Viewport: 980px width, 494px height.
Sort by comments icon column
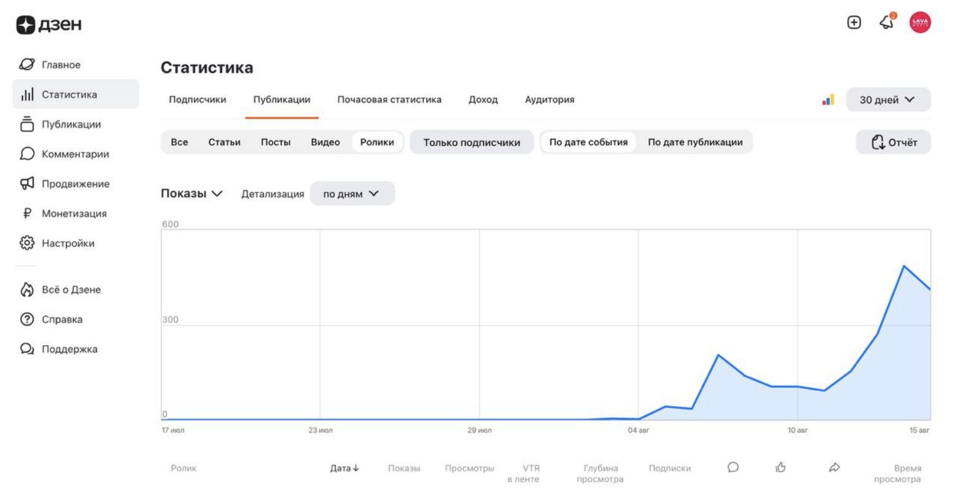coord(733,468)
